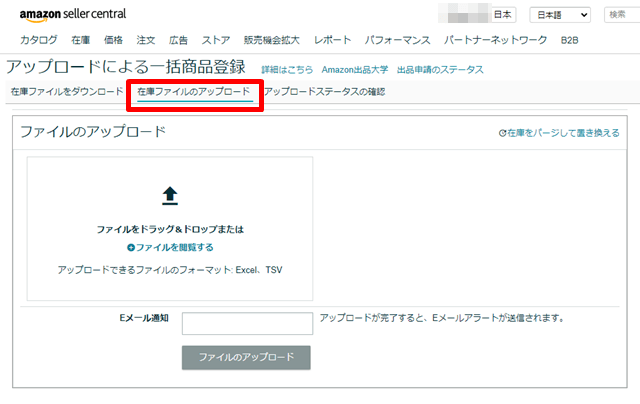Screen dimensions: 640x404
Task: Click the plus icon beside ファイルを閲覧する
Action: (x=131, y=247)
